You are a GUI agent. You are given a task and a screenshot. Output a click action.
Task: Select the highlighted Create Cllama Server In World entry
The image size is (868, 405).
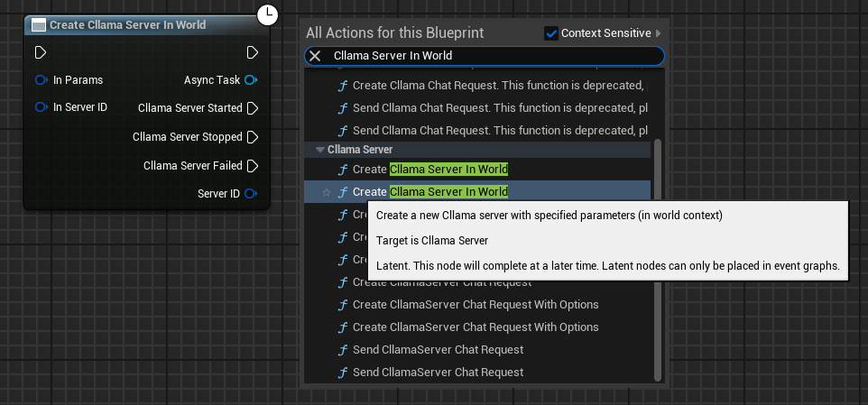pyautogui.click(x=477, y=192)
